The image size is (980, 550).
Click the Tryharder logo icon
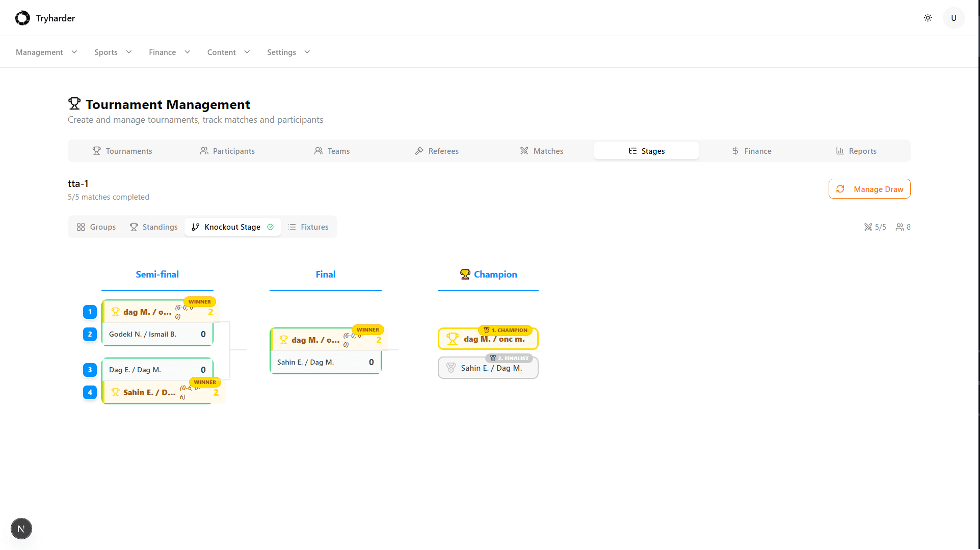pos(22,18)
